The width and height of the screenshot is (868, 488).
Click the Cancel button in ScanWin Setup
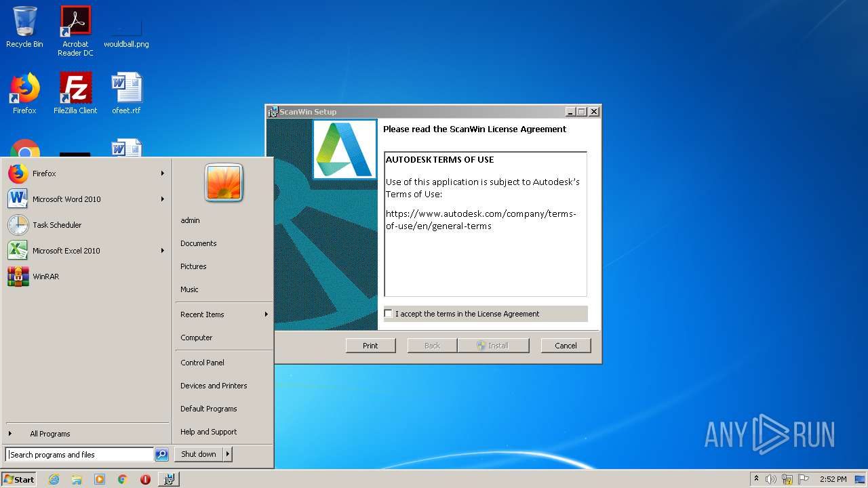coord(566,346)
